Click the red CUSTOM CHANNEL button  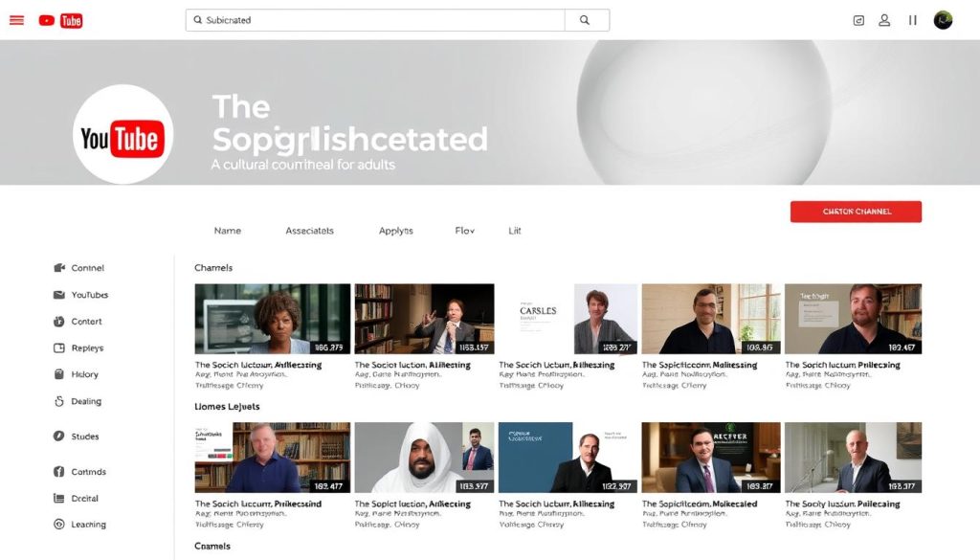[855, 211]
